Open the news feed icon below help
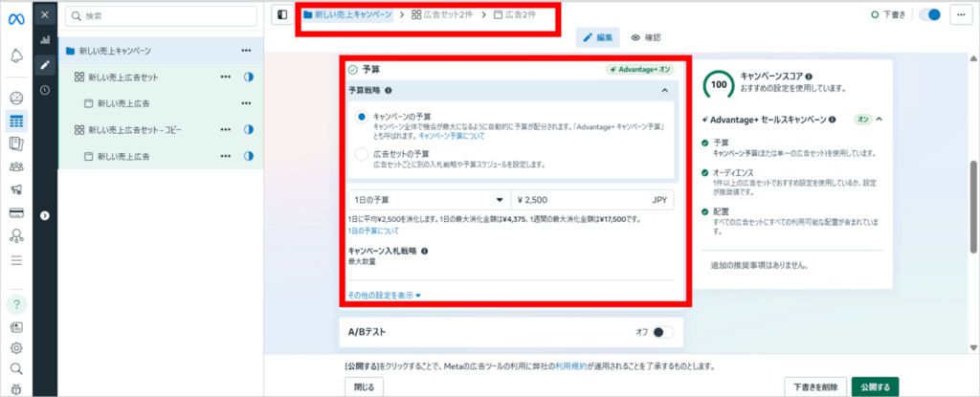 [16, 327]
